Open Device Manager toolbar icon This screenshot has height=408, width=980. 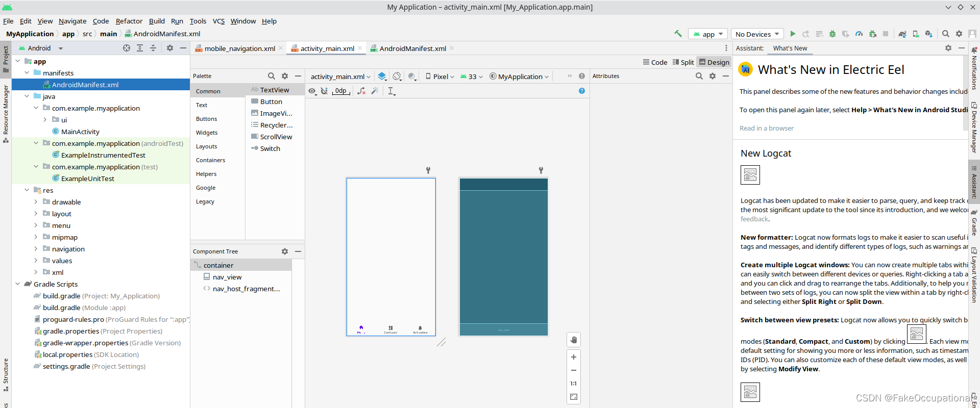(916, 34)
